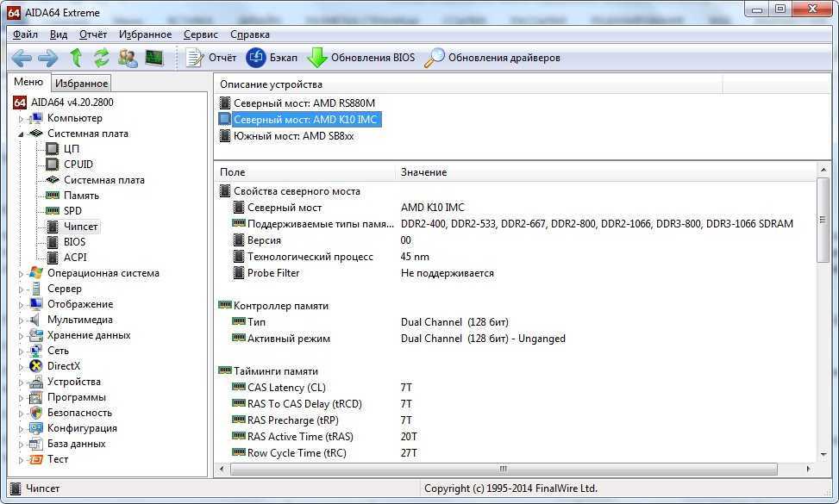Select the AIDA64 v4.20.2800 root node

coord(72,102)
